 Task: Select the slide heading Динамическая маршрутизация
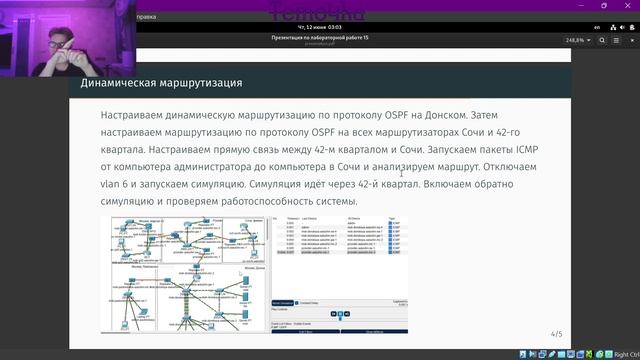161,83
